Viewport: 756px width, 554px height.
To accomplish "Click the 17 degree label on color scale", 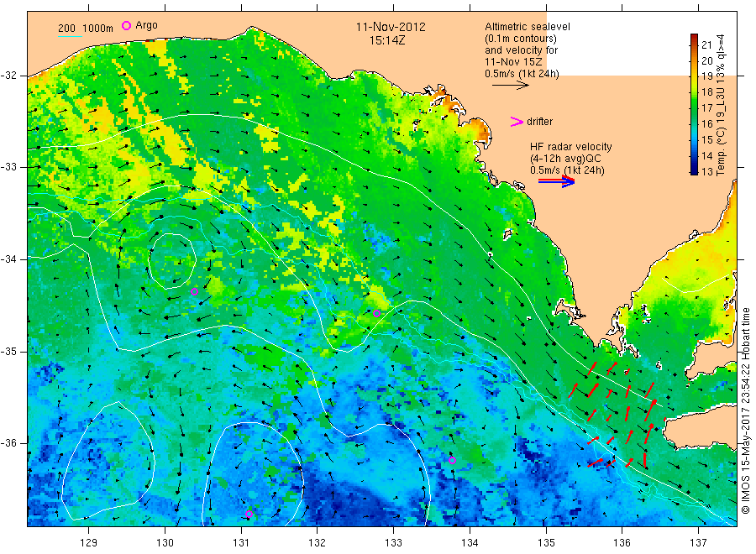I will pyautogui.click(x=706, y=108).
